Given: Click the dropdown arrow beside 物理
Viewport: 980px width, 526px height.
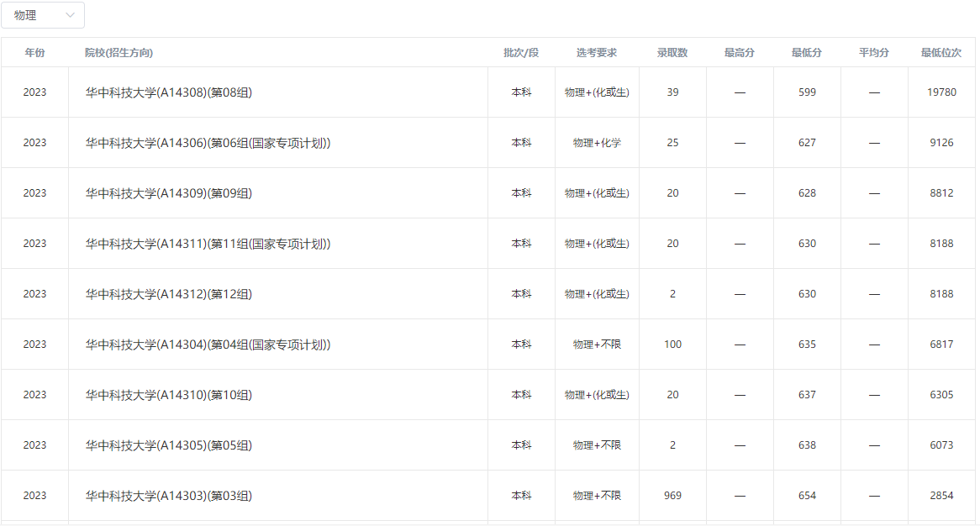Looking at the screenshot, I should pos(69,15).
